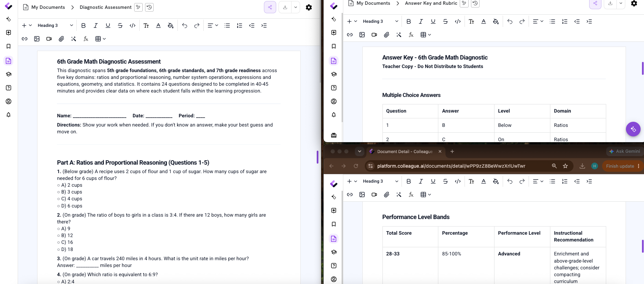Insert a video in Diagnostic Assessment window
Screen dimensions: 644x284
[x=49, y=39]
